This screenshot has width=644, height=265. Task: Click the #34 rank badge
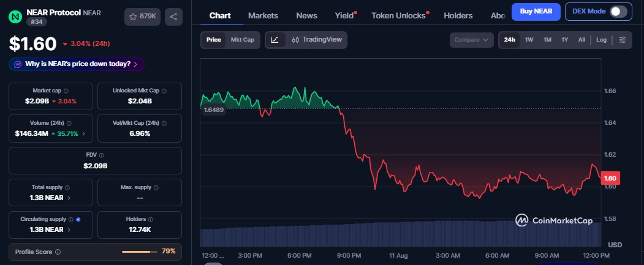point(37,22)
